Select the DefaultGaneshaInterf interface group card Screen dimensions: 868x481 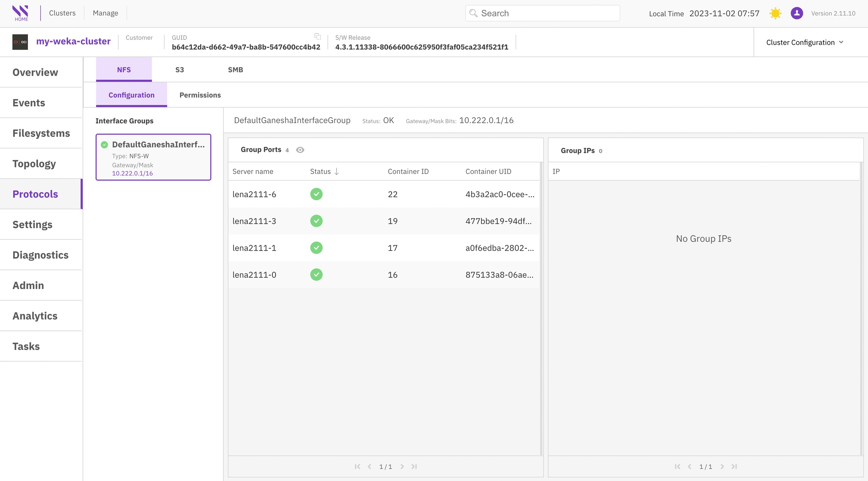click(153, 157)
